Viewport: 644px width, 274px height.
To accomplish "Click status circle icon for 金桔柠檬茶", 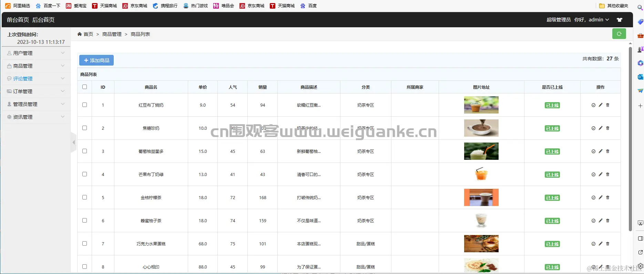I will (x=593, y=198).
